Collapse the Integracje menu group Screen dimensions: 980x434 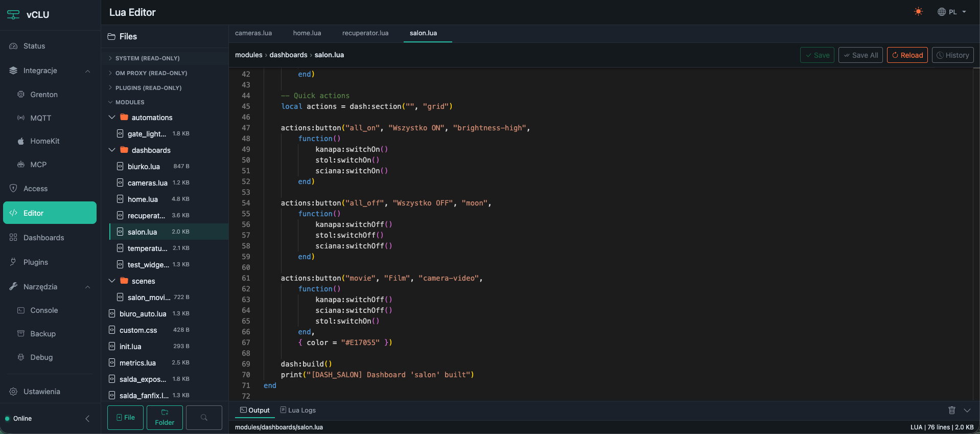tap(87, 71)
